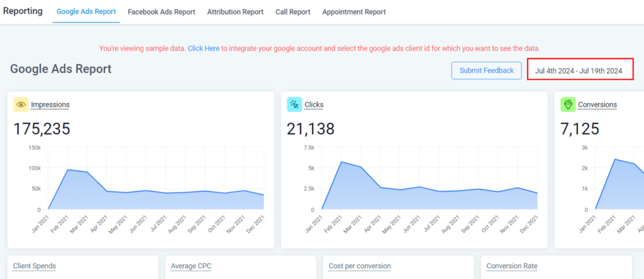Open the Attribution Report tab

pos(235,12)
